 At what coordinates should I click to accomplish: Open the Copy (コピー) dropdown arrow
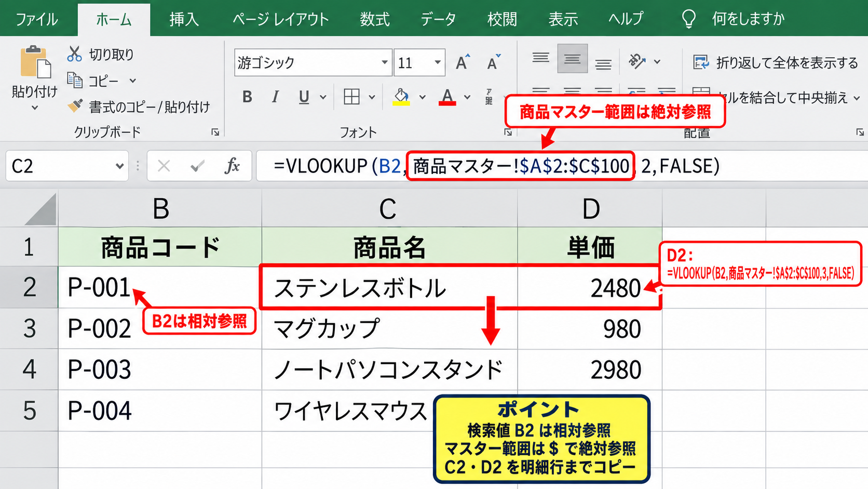coord(133,81)
